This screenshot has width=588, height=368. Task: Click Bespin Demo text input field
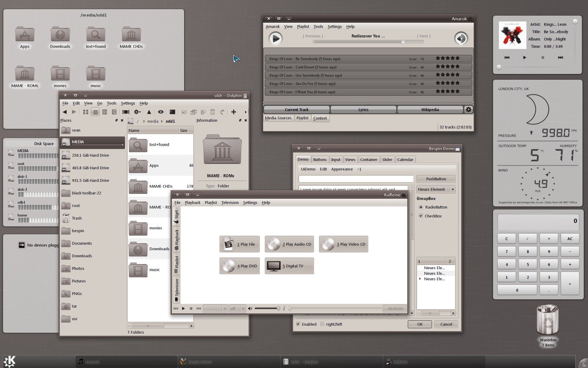(356, 179)
